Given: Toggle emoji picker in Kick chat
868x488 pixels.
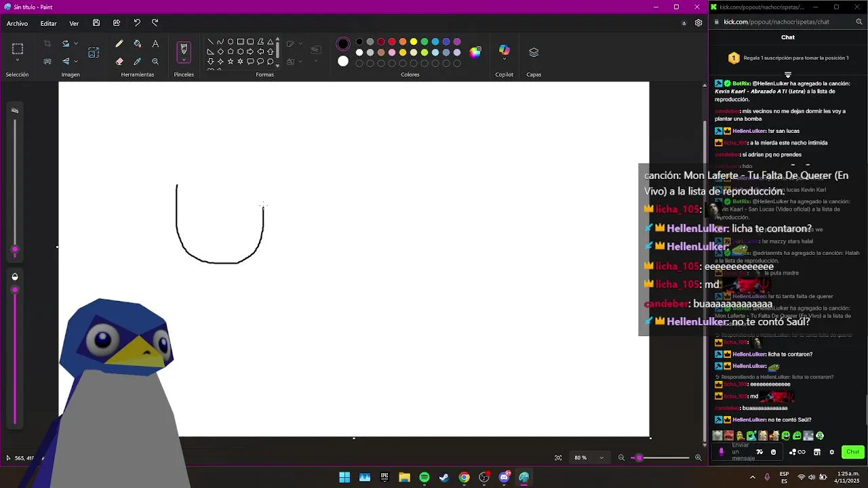Looking at the screenshot, I should pyautogui.click(x=773, y=452).
